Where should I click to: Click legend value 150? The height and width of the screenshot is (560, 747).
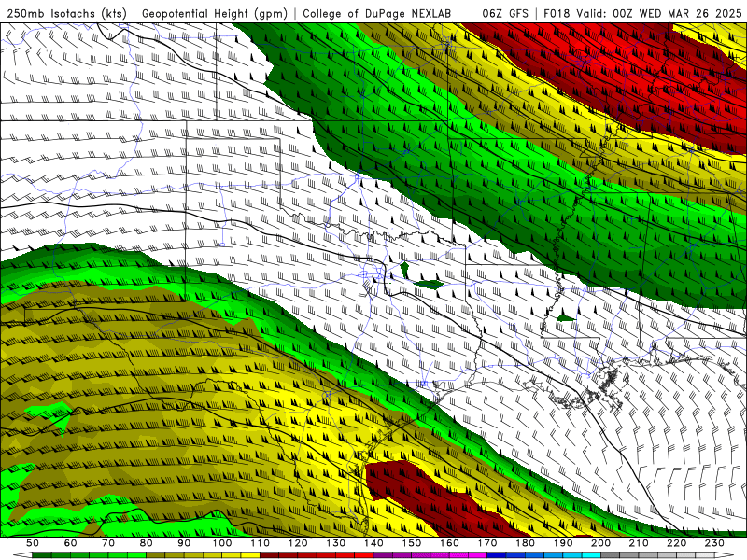coord(412,543)
